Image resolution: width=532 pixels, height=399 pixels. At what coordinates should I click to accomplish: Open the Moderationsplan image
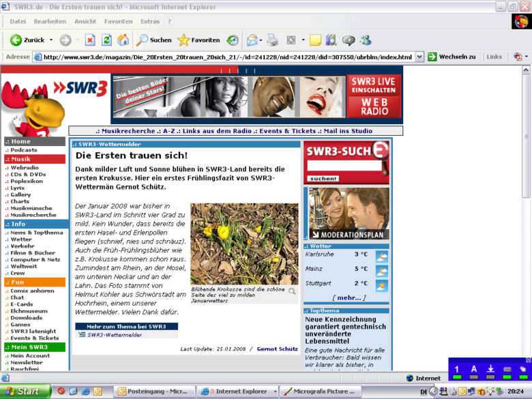coord(349,213)
